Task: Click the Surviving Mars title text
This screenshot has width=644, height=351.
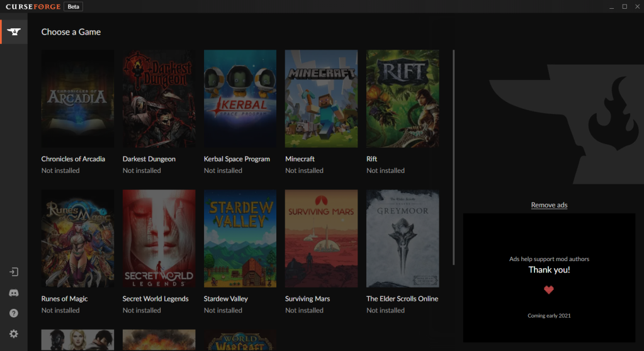Action: click(308, 299)
